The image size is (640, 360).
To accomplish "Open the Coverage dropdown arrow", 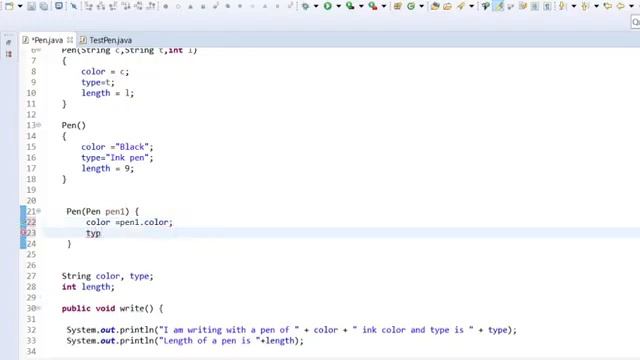I will [x=361, y=6].
